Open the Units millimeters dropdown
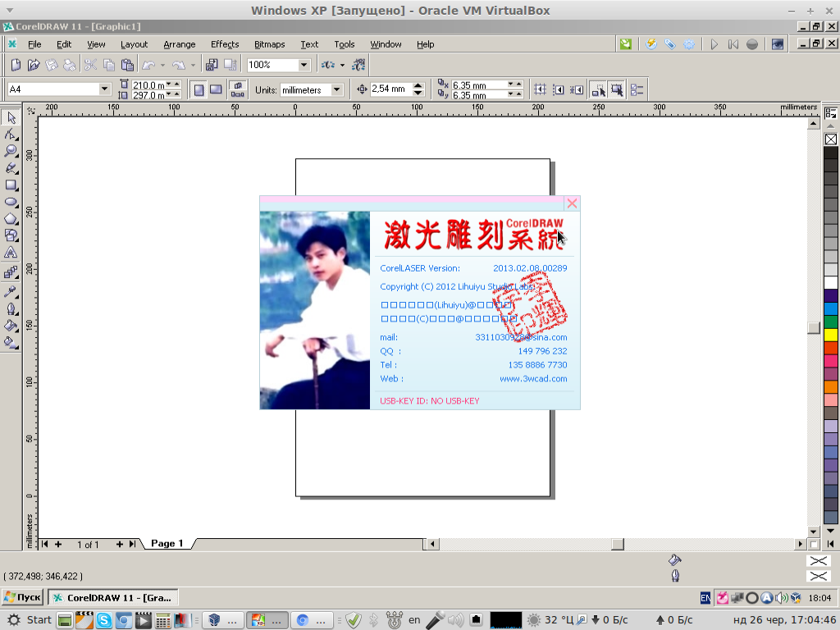The width and height of the screenshot is (840, 630). [336, 89]
